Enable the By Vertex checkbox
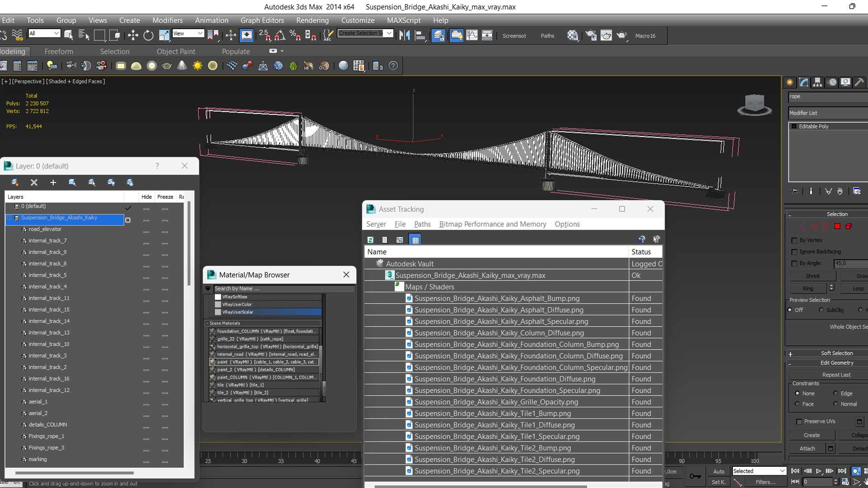The height and width of the screenshot is (488, 868). pos(794,240)
